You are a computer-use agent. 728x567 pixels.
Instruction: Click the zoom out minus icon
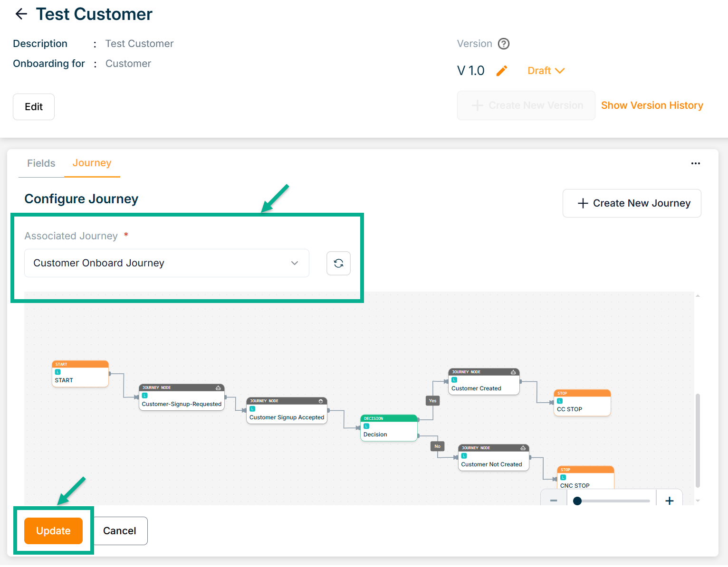tap(554, 501)
